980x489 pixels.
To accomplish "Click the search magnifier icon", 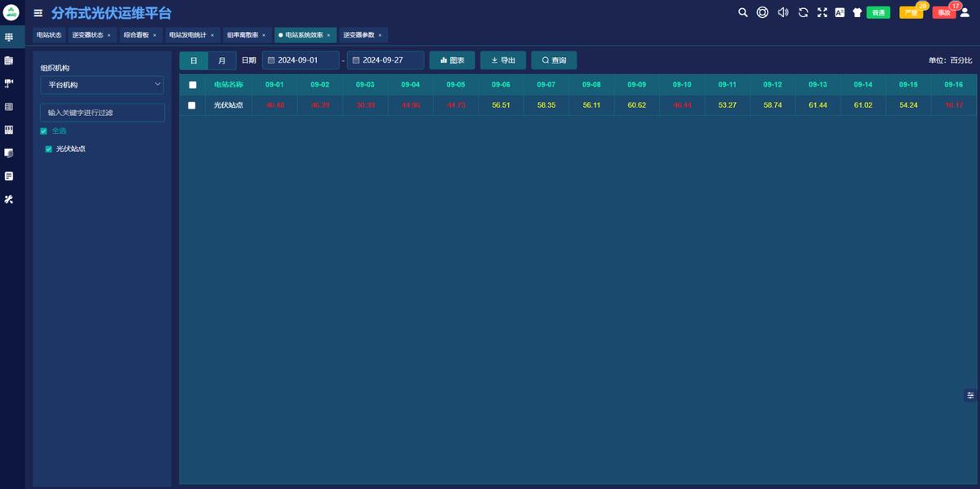I will (743, 12).
